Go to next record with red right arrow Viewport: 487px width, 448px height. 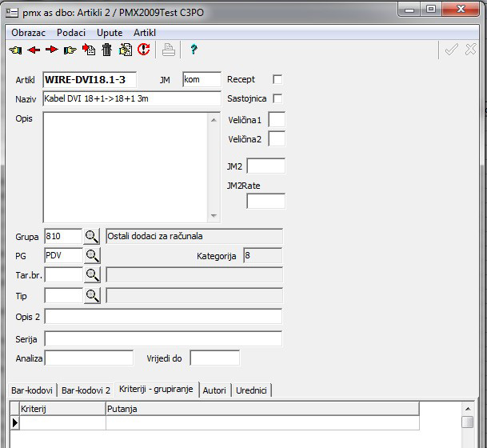click(x=51, y=50)
